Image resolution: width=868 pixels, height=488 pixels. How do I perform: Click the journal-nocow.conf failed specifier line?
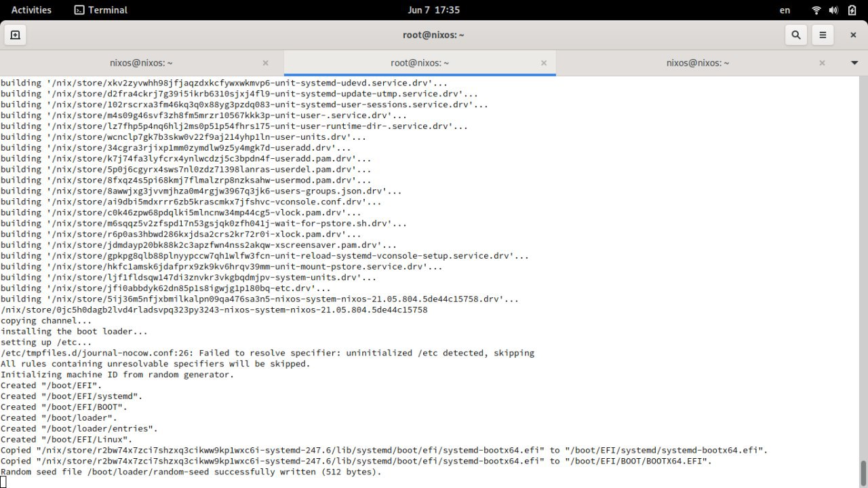pyautogui.click(x=267, y=353)
